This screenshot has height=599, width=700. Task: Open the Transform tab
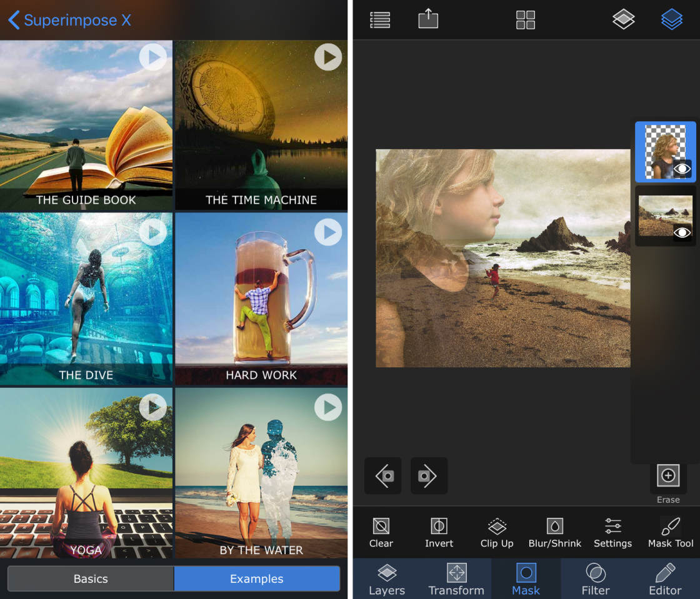click(456, 578)
